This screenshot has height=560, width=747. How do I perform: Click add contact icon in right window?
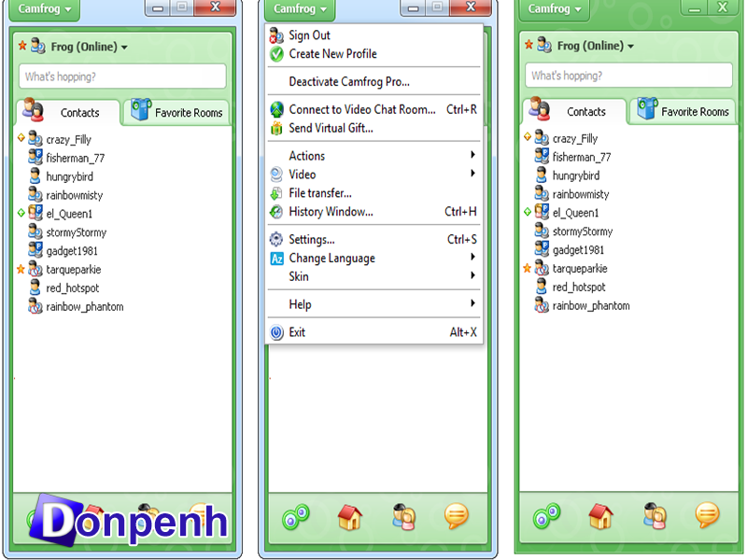[x=655, y=516]
